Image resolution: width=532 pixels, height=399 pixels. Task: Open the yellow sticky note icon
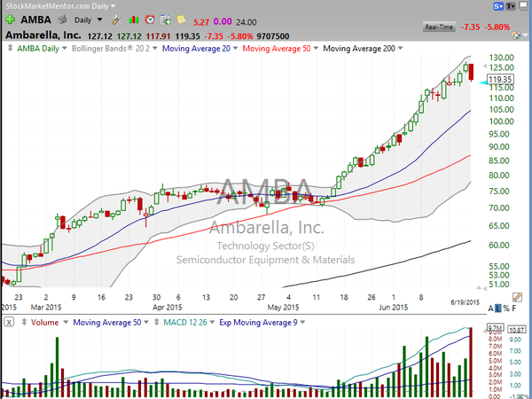pyautogui.click(x=182, y=20)
